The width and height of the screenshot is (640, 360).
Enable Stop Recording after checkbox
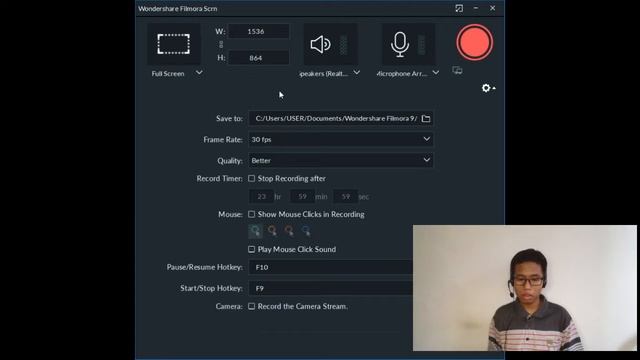pos(251,178)
